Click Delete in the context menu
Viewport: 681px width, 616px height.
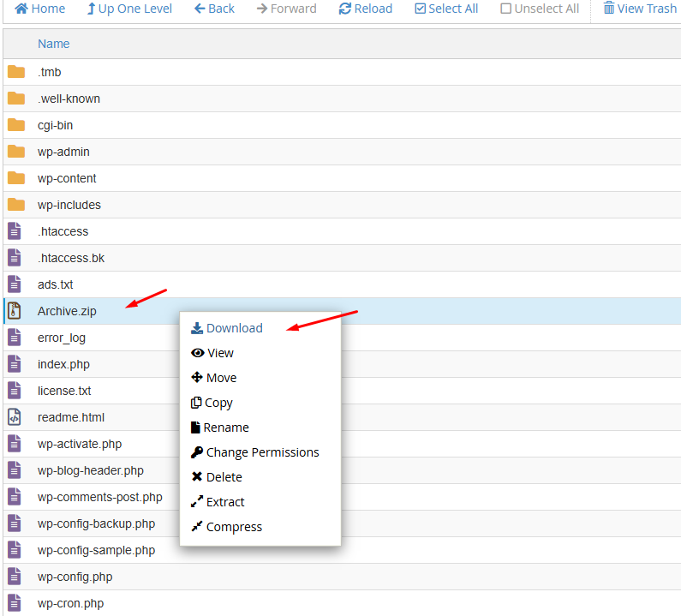(x=216, y=477)
